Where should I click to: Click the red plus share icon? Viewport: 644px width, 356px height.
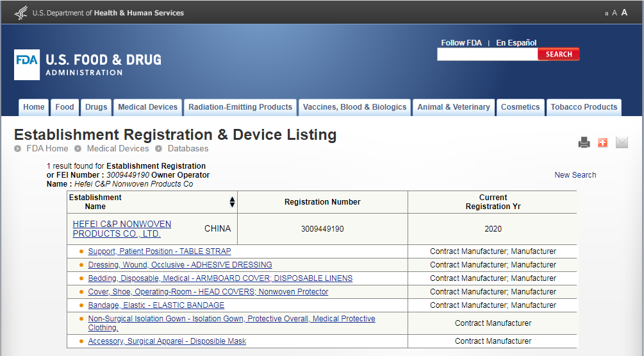(602, 142)
